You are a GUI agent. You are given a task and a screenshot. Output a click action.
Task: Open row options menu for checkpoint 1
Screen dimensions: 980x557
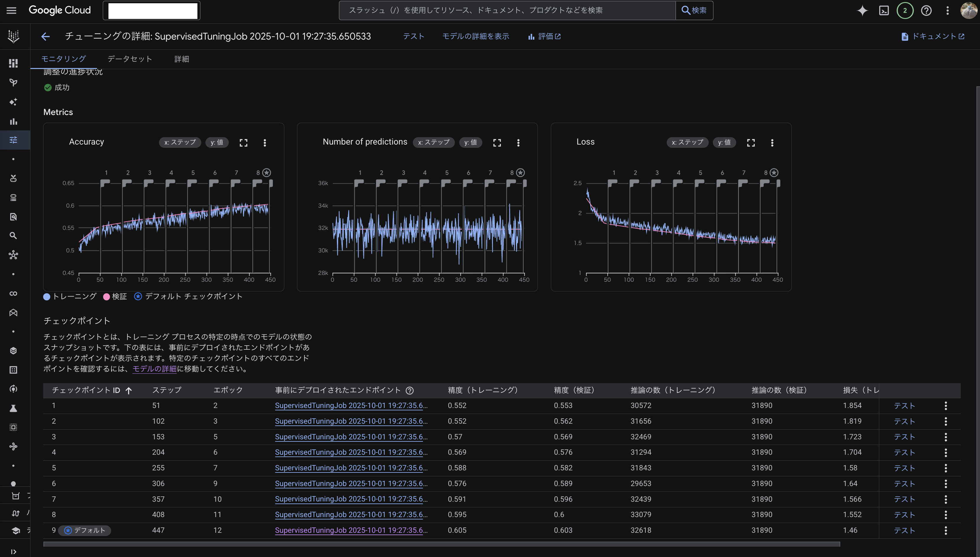tap(946, 406)
